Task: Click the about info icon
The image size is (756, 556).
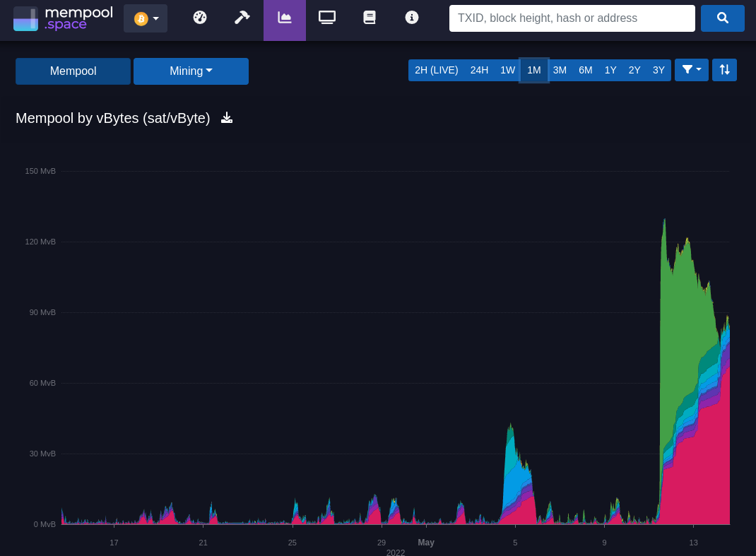Action: click(412, 18)
